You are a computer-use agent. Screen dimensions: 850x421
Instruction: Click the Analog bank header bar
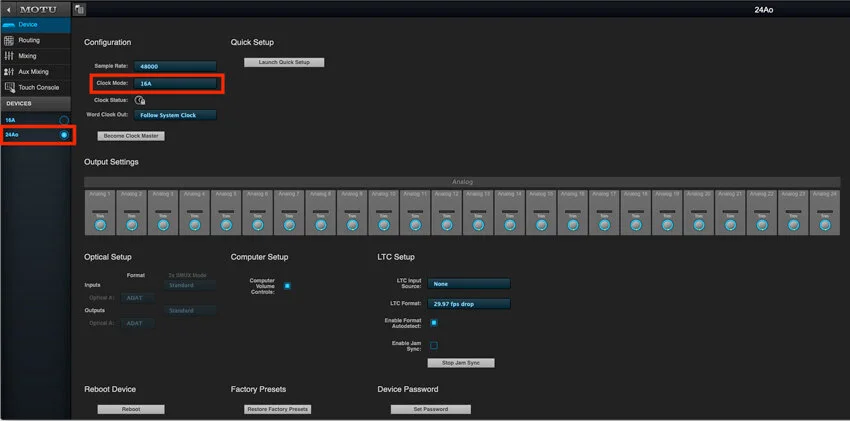coord(462,182)
